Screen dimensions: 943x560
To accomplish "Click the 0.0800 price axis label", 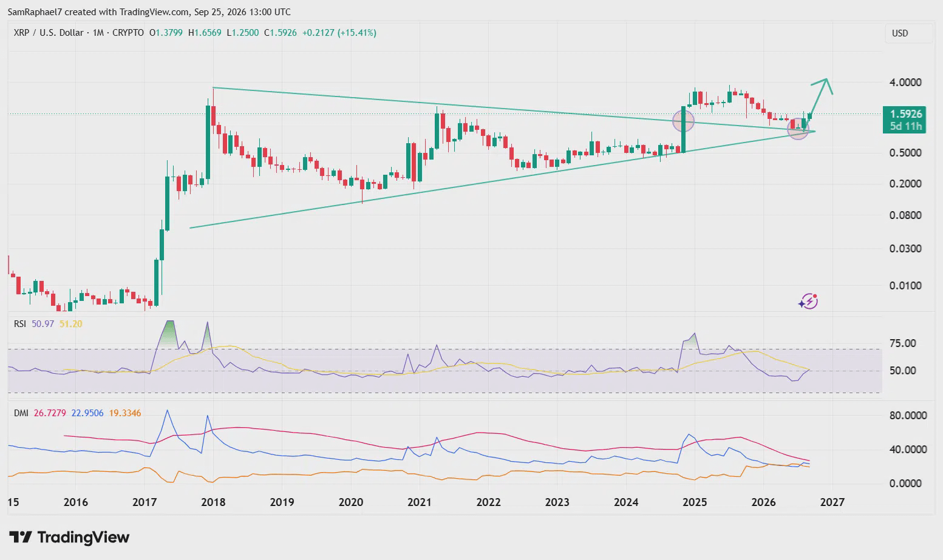I will (905, 215).
